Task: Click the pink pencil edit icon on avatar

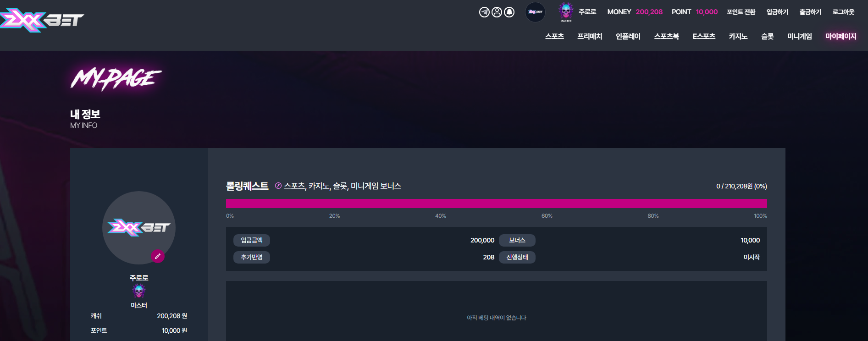Action: (158, 256)
